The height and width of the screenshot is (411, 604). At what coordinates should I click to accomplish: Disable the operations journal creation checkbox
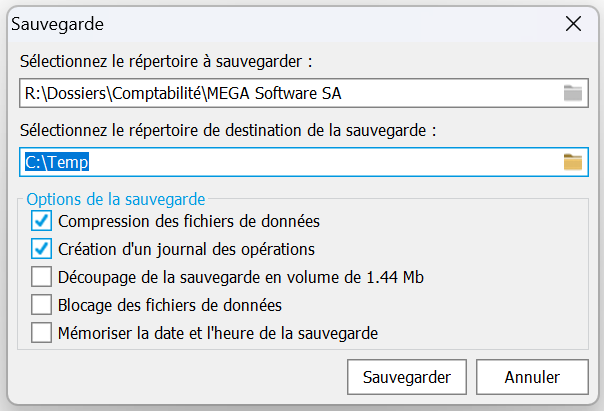(41, 248)
